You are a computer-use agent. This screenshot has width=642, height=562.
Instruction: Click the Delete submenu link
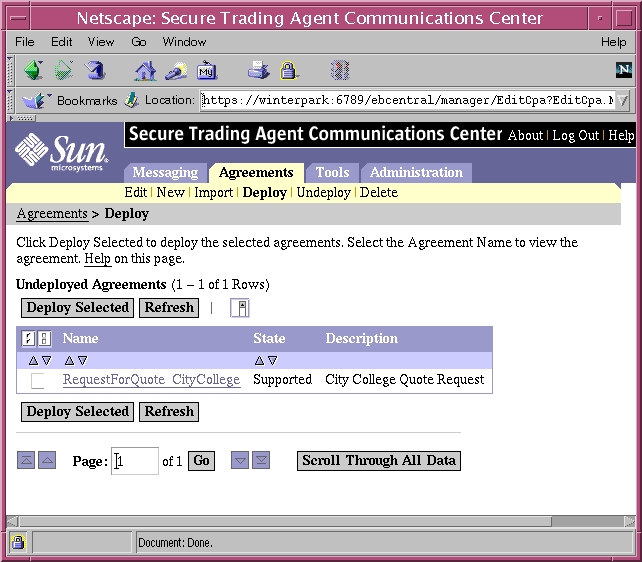[379, 192]
